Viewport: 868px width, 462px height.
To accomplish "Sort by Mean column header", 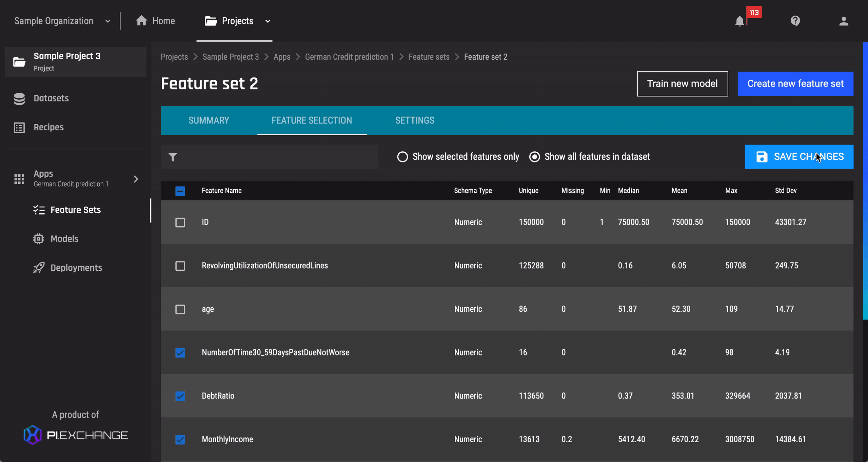I will (x=679, y=191).
